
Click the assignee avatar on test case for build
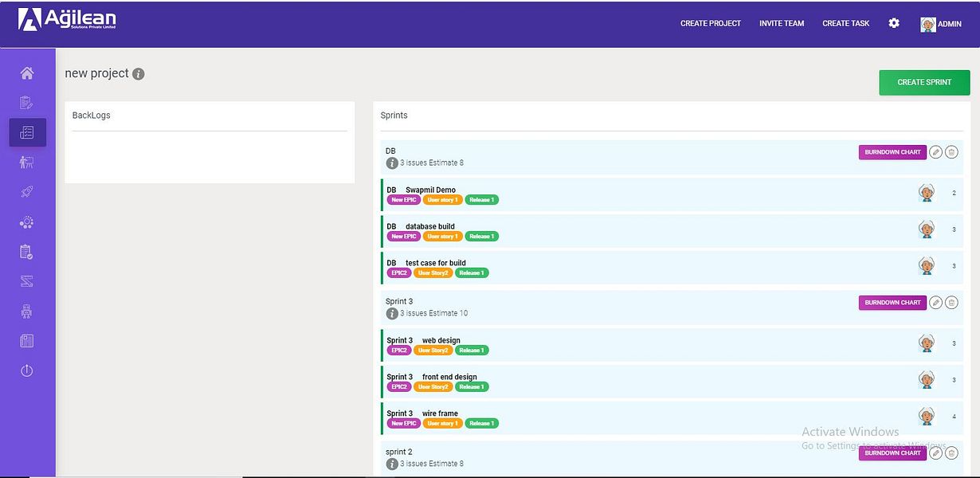coord(927,266)
